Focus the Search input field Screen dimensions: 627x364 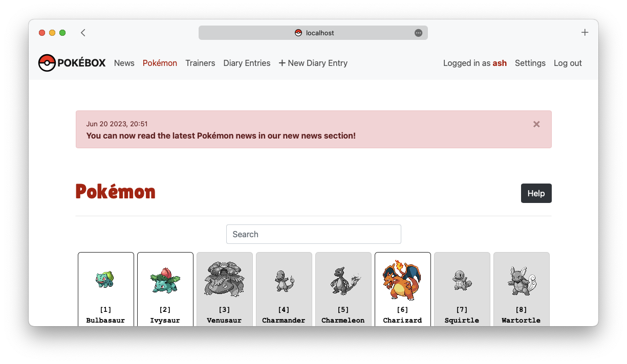(x=313, y=234)
